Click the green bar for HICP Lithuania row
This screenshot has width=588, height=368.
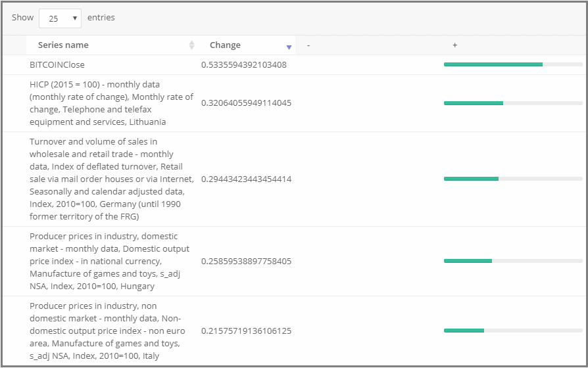[473, 103]
